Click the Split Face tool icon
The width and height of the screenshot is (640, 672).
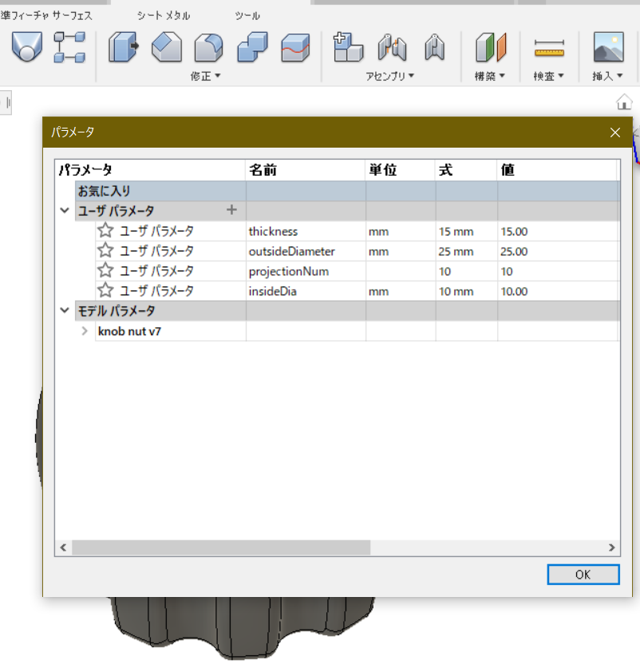pyautogui.click(x=295, y=47)
